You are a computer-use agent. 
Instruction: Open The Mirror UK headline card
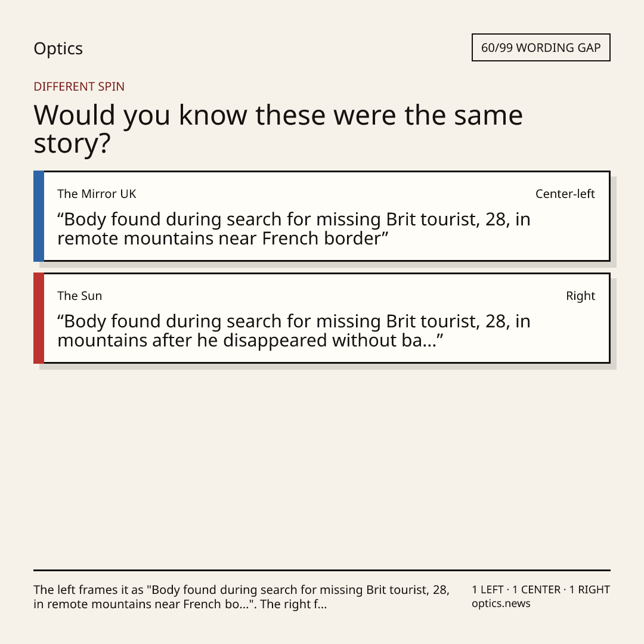pyautogui.click(x=322, y=216)
